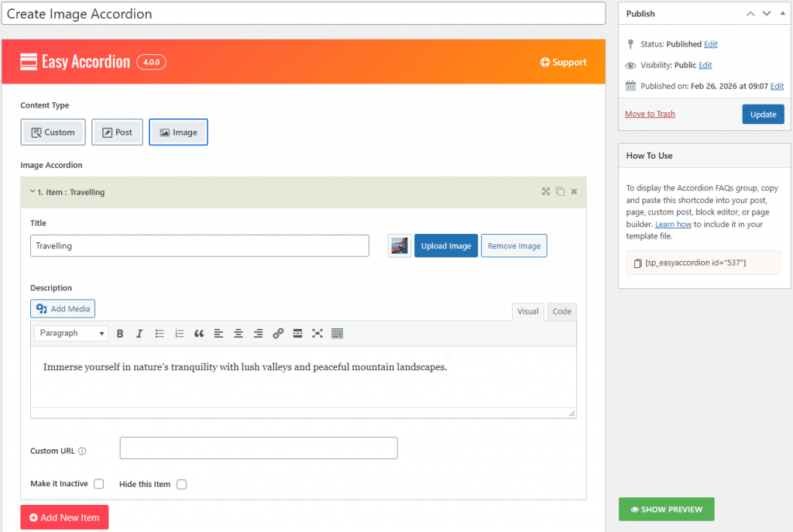Toggle bold formatting in the description editor

click(x=120, y=334)
